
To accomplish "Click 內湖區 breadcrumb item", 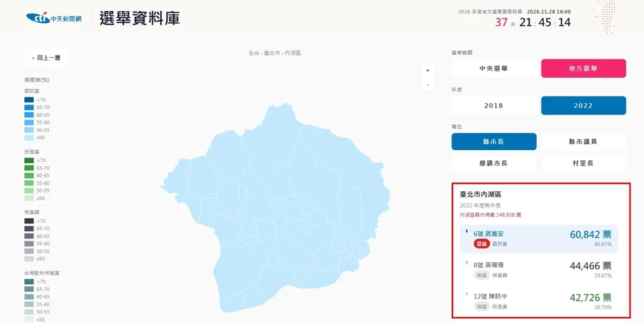I will (293, 53).
